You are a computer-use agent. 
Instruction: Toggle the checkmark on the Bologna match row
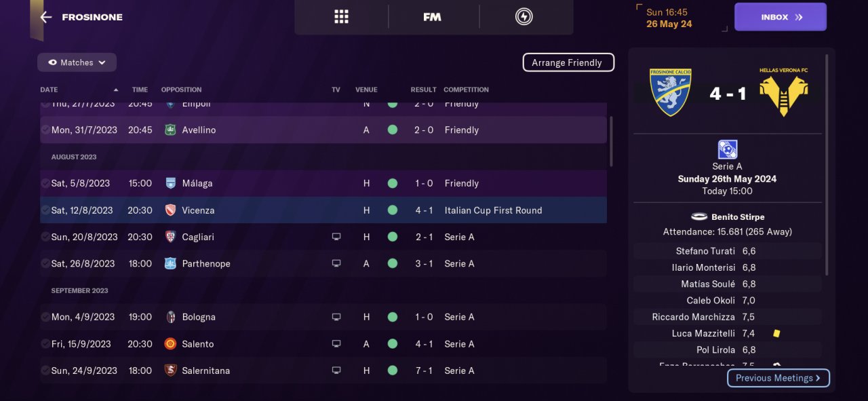[45, 317]
